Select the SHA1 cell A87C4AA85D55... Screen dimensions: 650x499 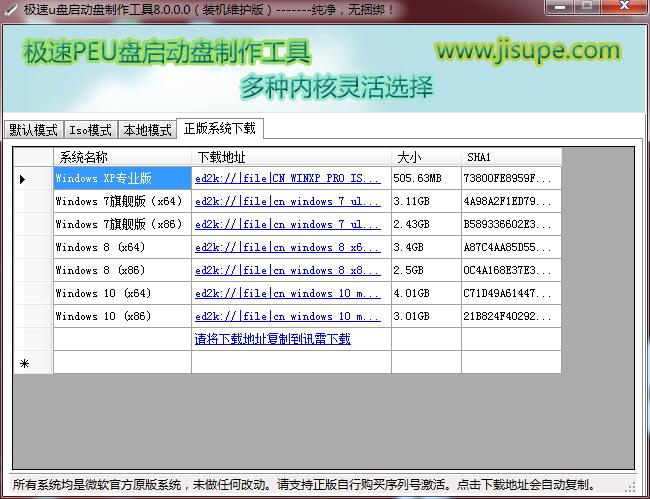click(x=511, y=247)
